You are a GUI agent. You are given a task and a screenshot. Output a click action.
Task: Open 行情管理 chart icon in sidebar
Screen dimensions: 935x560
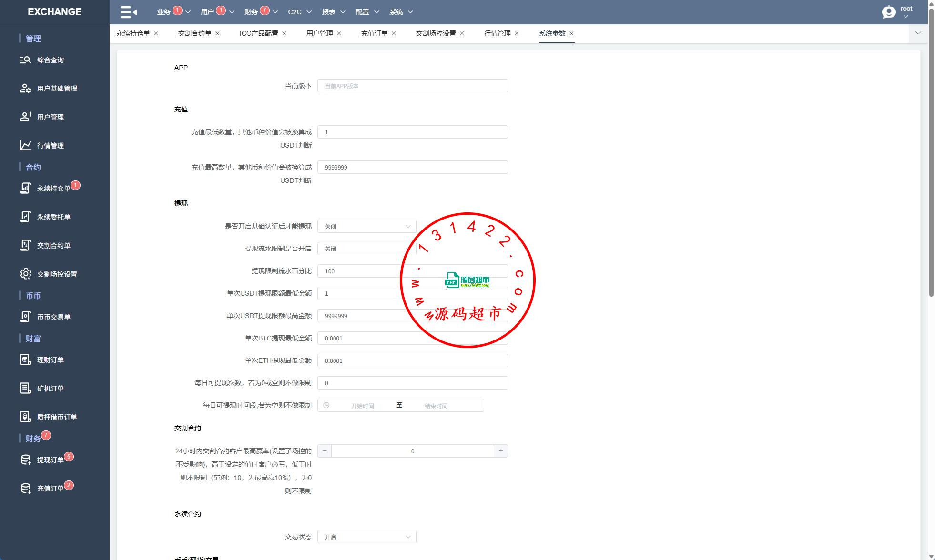coord(25,145)
